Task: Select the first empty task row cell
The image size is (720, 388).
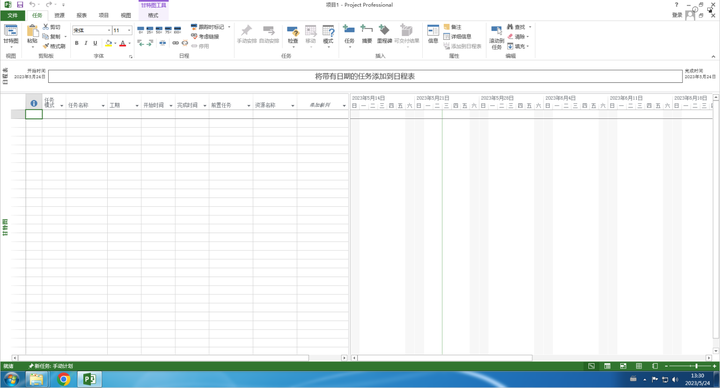Action: point(34,114)
